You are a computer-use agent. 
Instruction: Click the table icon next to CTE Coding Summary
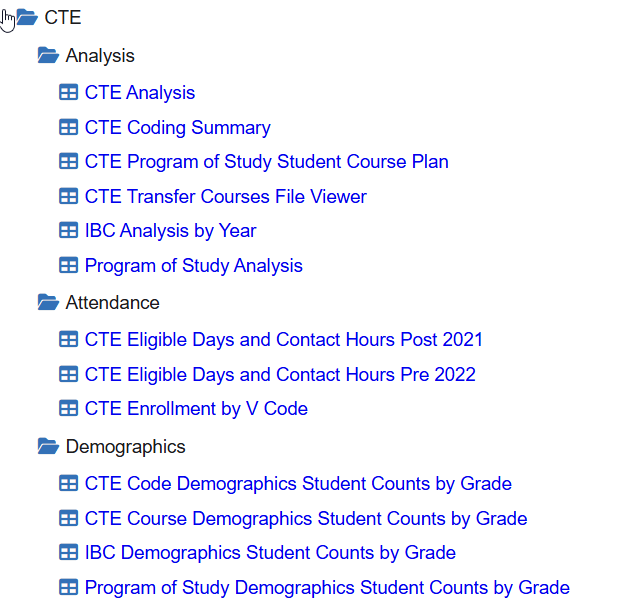point(68,128)
